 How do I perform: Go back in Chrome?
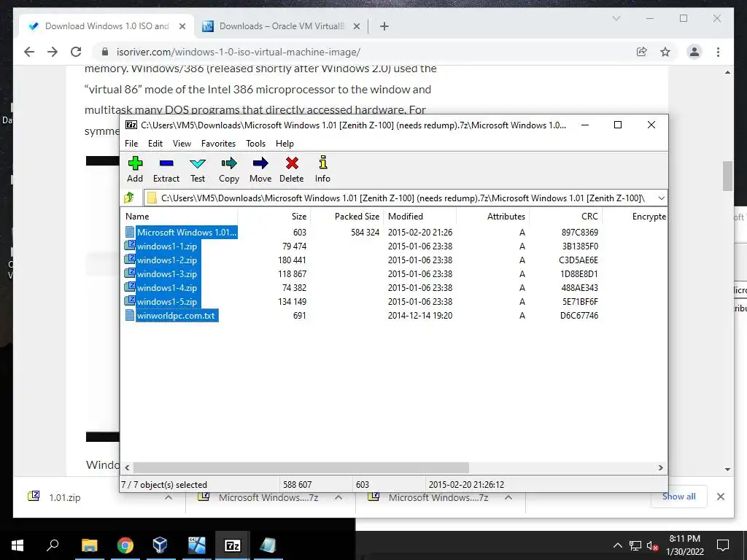(29, 52)
